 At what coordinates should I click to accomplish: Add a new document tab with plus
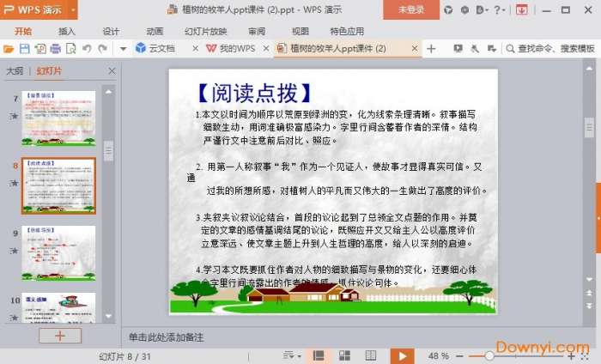tap(431, 49)
